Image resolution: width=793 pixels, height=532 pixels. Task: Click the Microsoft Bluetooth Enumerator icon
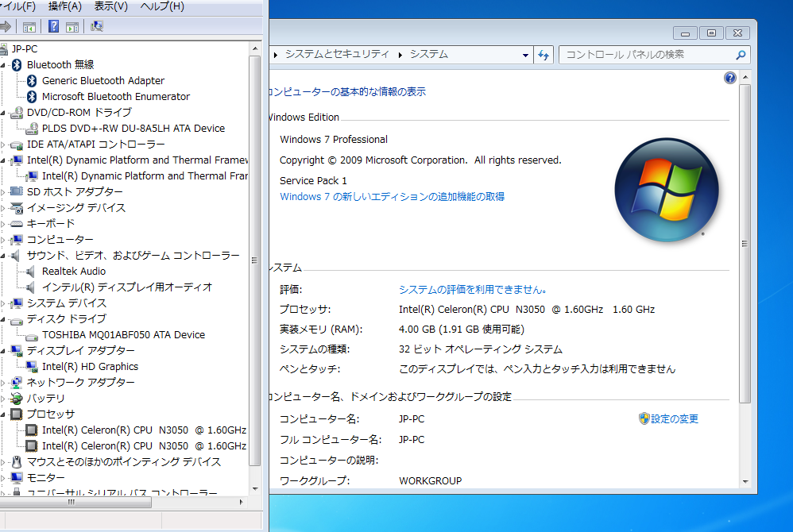coord(32,97)
